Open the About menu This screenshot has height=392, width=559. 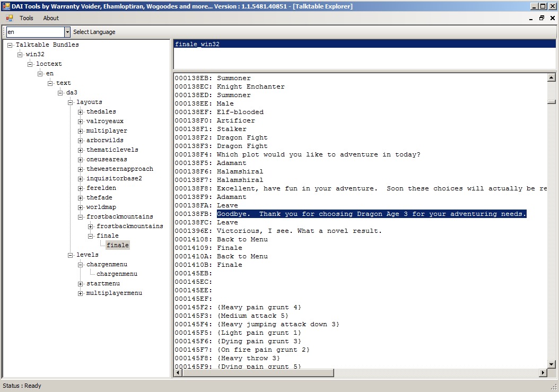(50, 18)
